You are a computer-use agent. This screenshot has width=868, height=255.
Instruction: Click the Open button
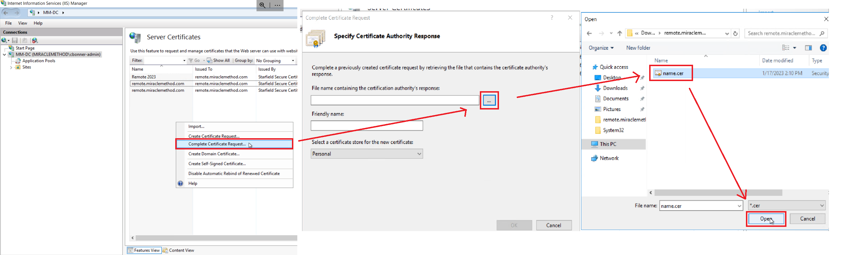766,219
